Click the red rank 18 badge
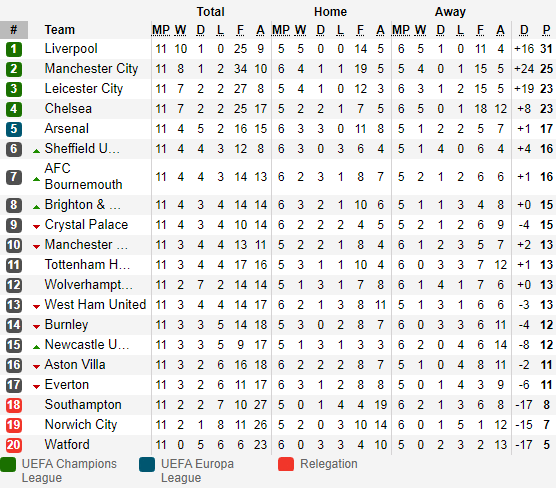 pyautogui.click(x=14, y=405)
